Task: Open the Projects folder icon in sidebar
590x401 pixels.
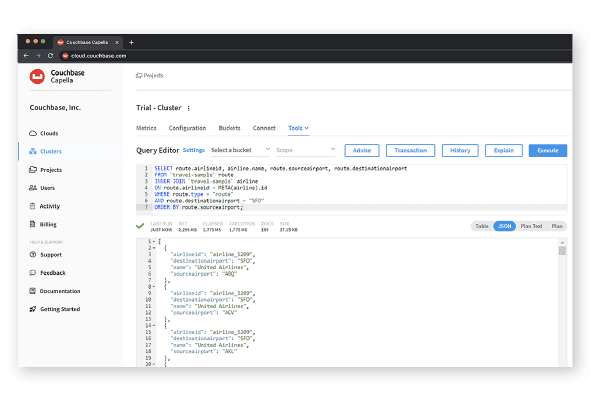Action: coord(33,170)
